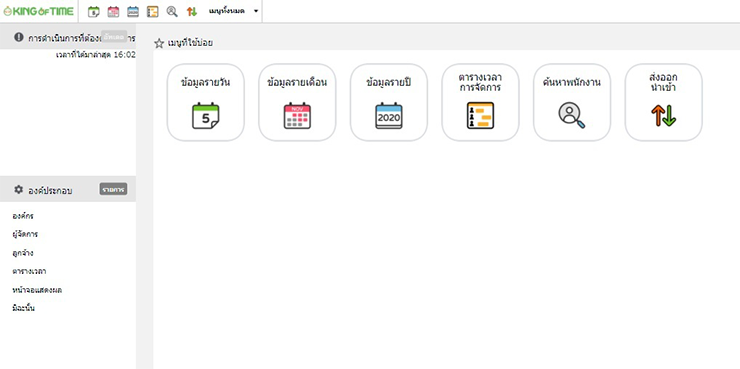Open the ส่งออก นำเข้า card
This screenshot has height=369, width=740.
pyautogui.click(x=664, y=102)
